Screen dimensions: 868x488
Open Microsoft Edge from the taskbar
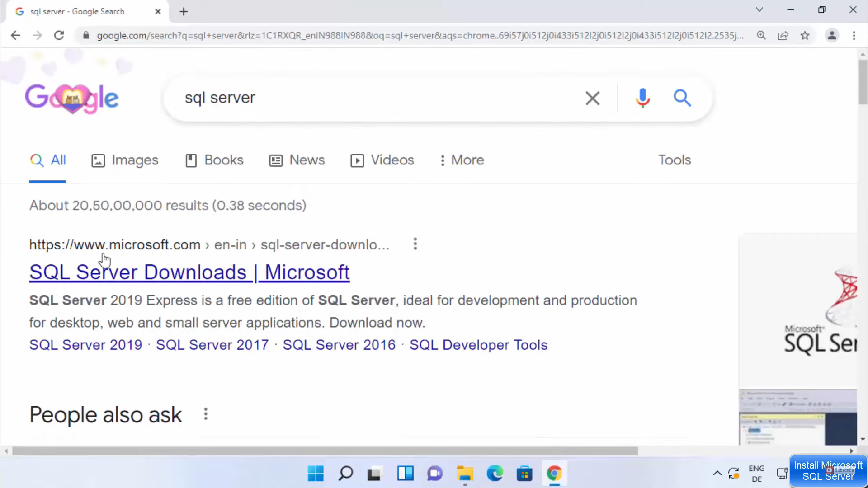click(x=495, y=474)
